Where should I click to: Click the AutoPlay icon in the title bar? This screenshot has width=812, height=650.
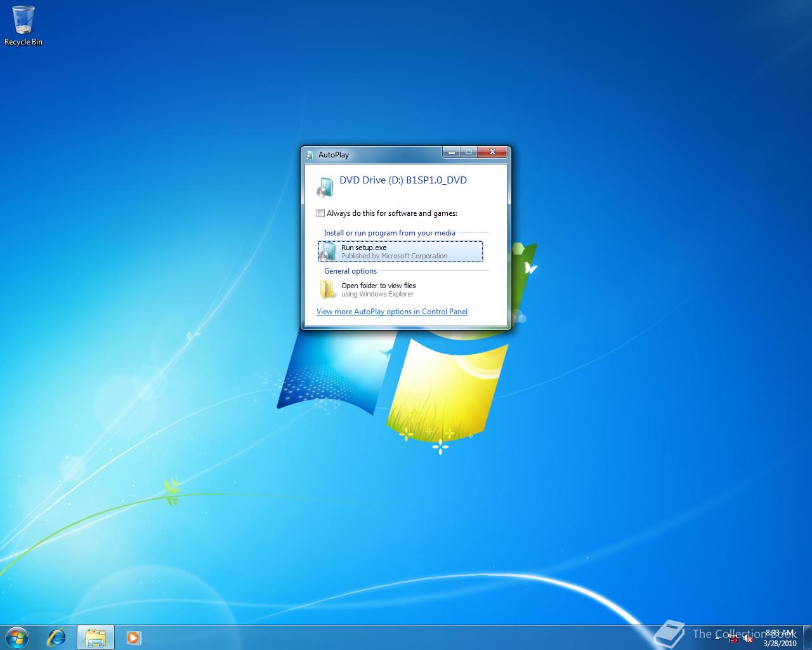point(310,154)
